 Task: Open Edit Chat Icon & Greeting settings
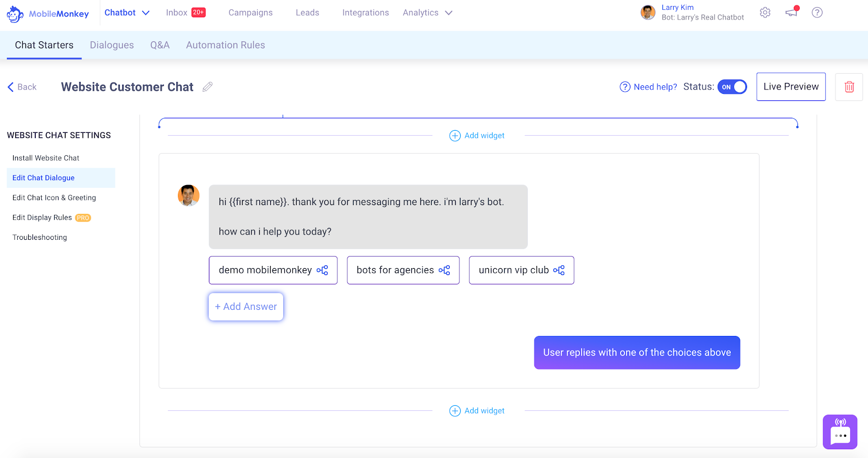[54, 198]
